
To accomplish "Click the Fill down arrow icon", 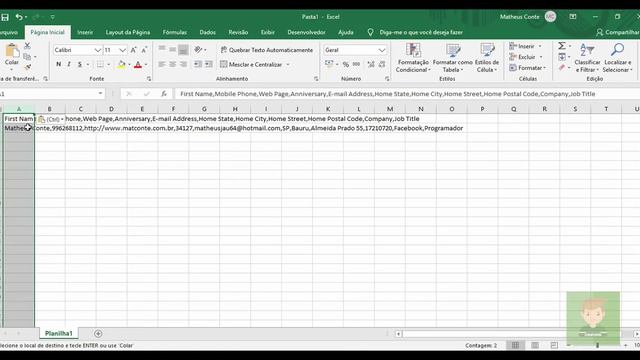I will [562, 57].
